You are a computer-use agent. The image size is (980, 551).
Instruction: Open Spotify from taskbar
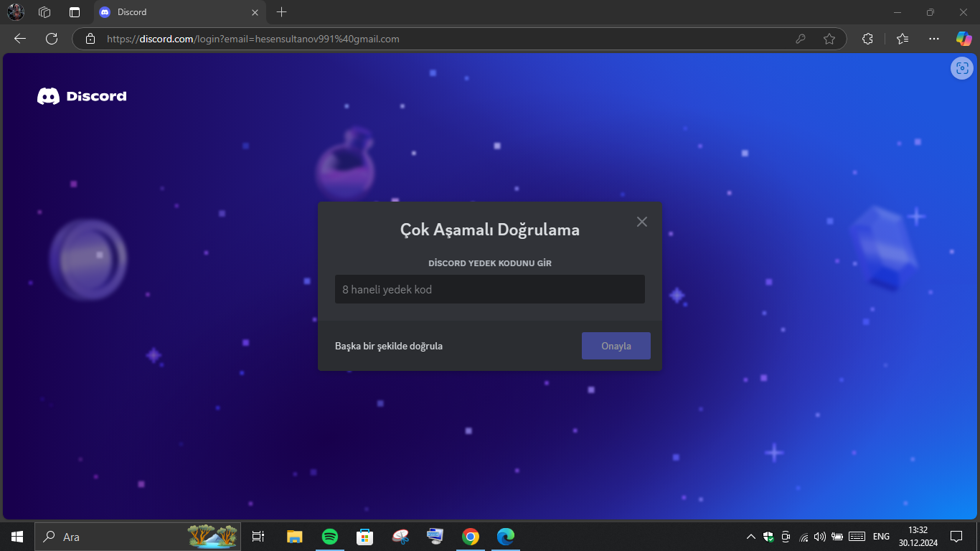click(x=330, y=537)
